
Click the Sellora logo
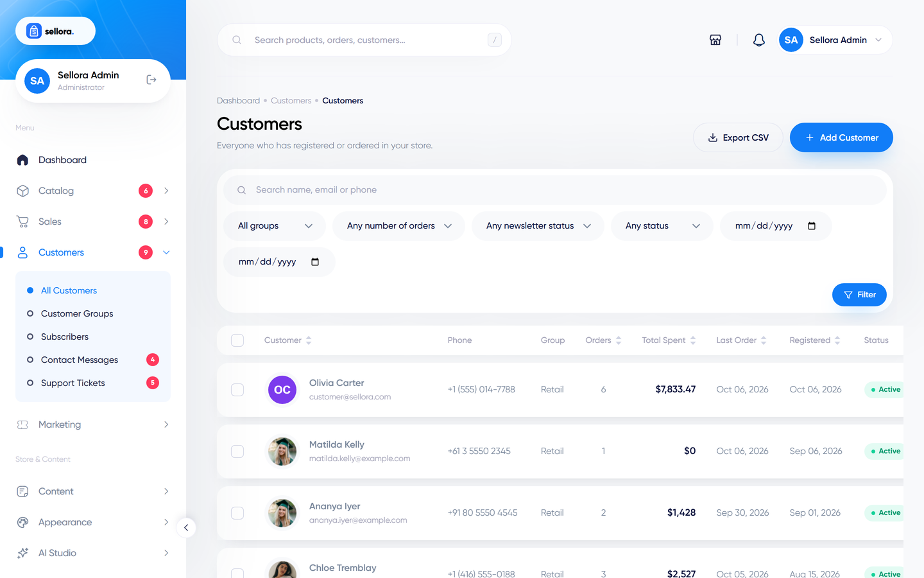(55, 31)
